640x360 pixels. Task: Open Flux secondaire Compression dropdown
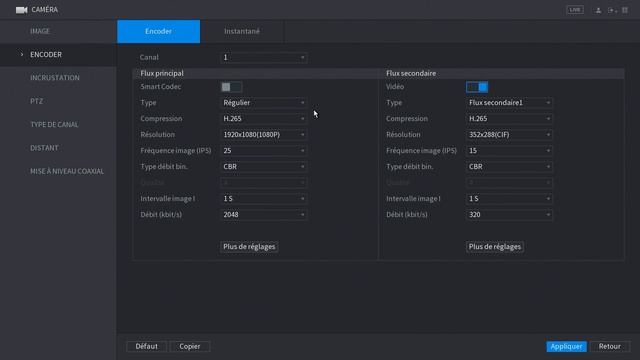[509, 119]
